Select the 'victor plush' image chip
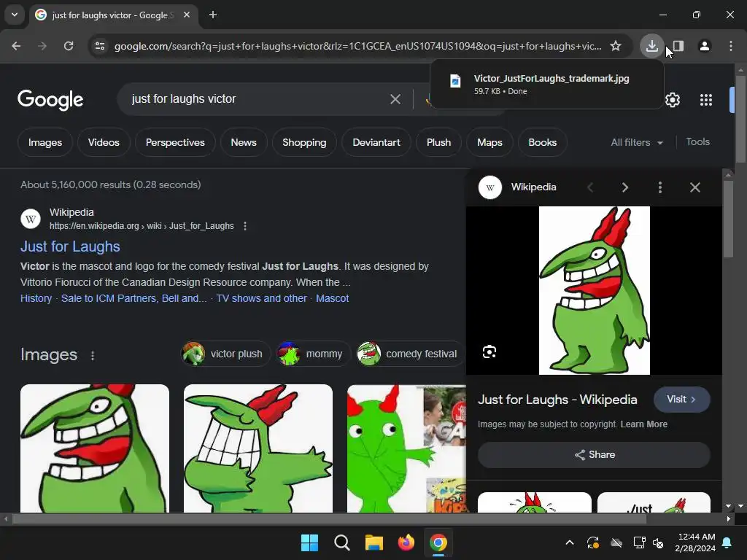Viewport: 747px width, 560px height. (x=225, y=354)
